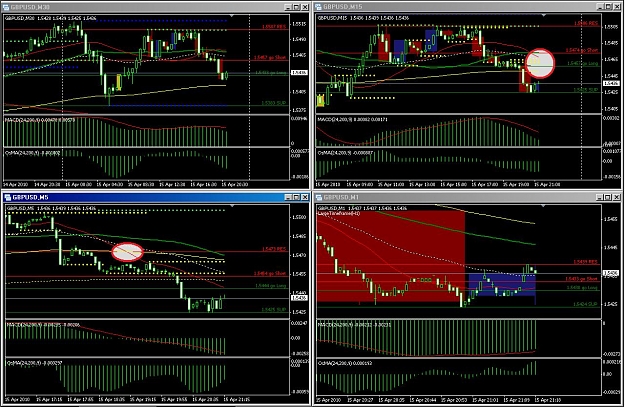Click the chart icon in GBPUSD,M5 title bar

click(x=7, y=197)
